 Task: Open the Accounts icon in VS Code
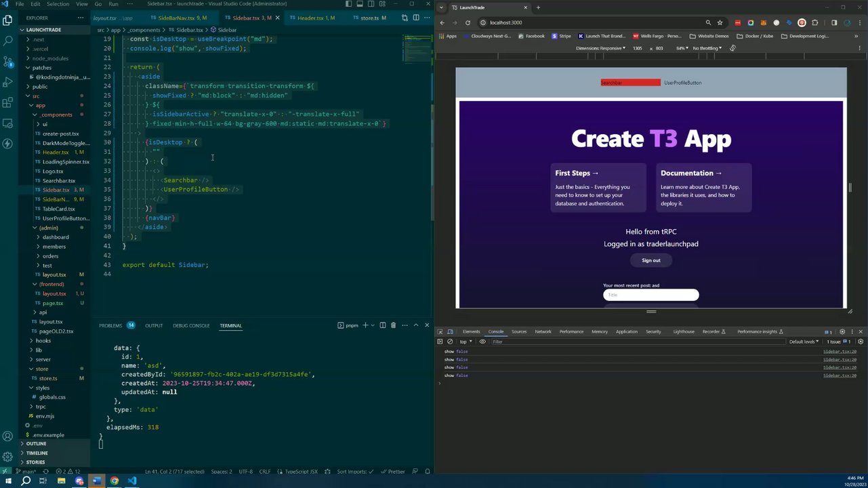(x=8, y=436)
